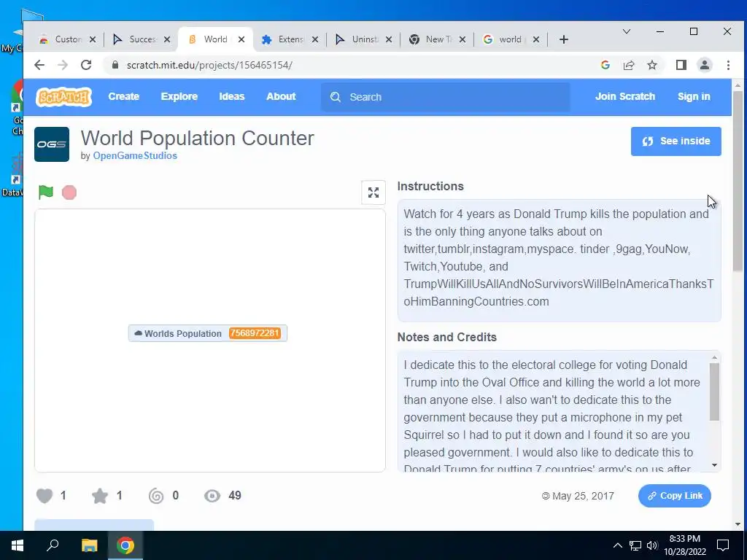Click the heart love icon

(x=44, y=496)
